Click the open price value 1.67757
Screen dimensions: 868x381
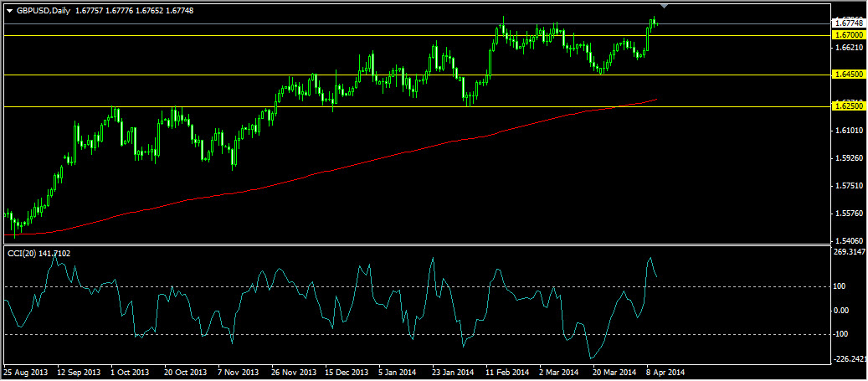pyautogui.click(x=87, y=11)
